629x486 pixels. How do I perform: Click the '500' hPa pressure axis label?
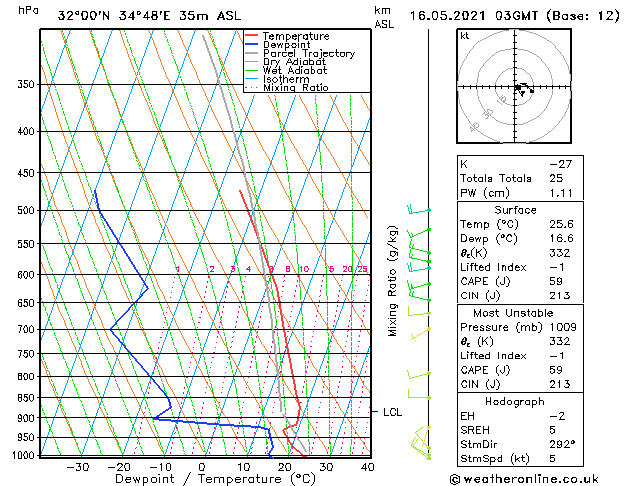click(26, 211)
